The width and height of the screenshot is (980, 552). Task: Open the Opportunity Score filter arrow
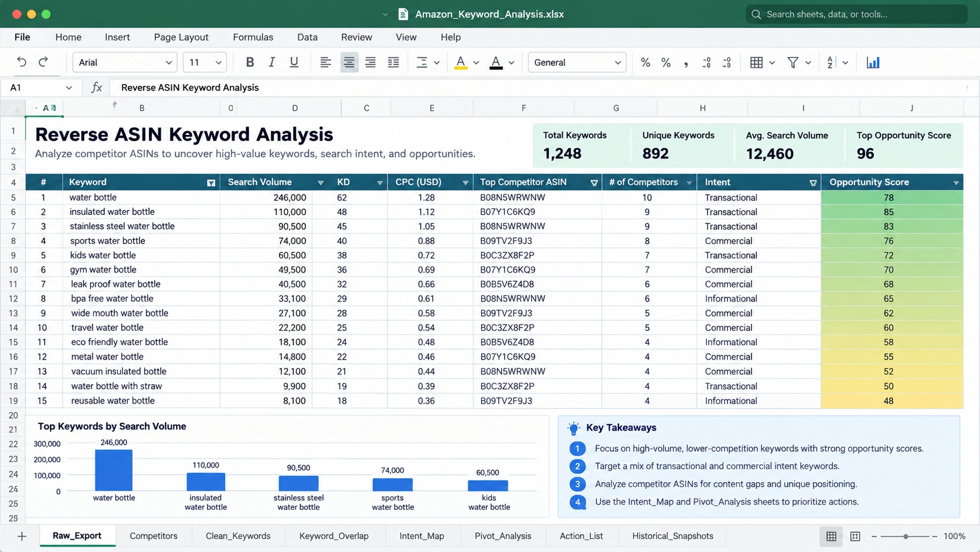point(956,183)
